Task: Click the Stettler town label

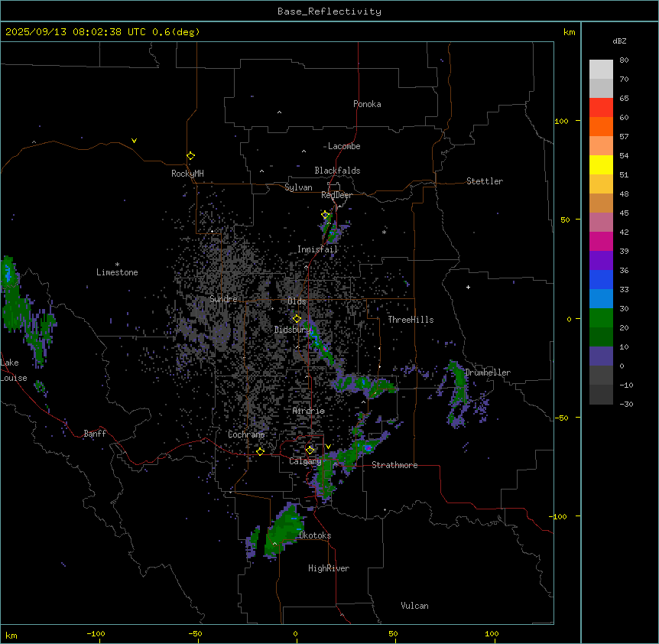Action: 484,181
